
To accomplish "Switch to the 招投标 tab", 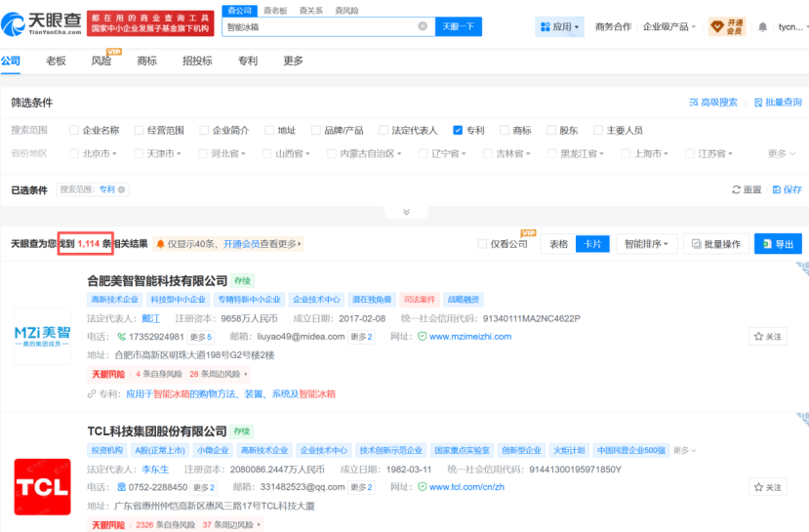I will click(x=196, y=61).
